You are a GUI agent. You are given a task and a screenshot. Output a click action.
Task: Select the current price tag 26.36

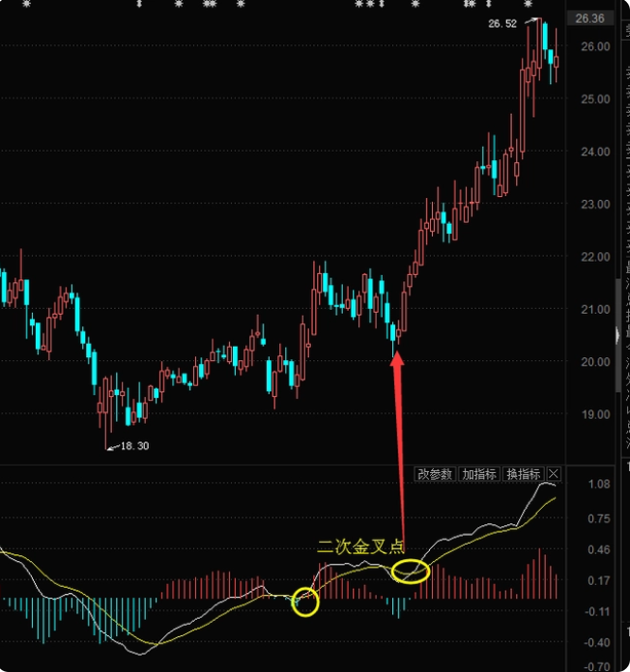[590, 18]
